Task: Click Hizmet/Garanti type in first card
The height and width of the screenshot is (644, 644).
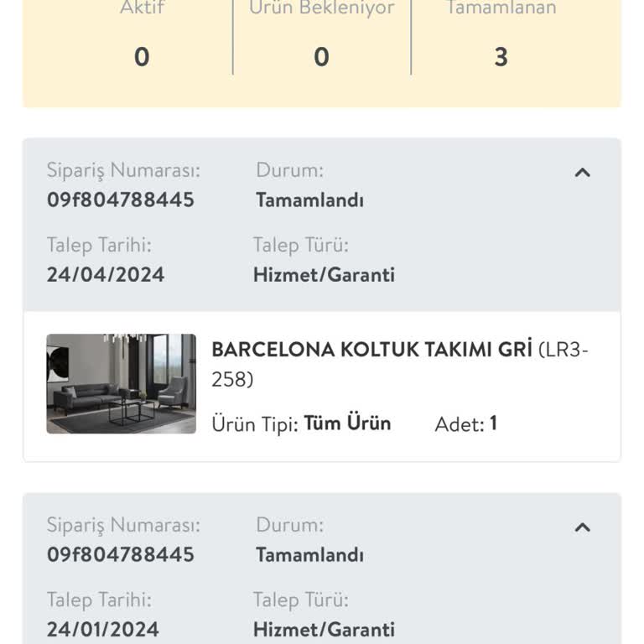Action: [x=324, y=275]
